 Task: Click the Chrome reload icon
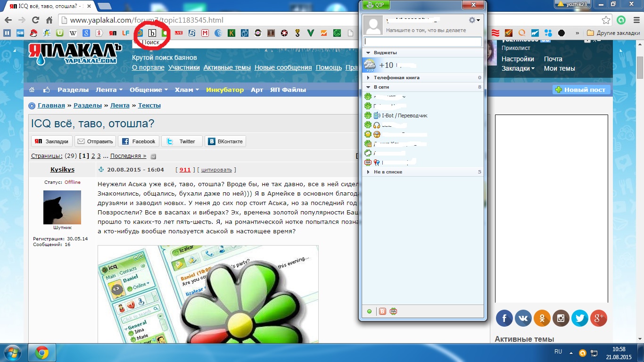[35, 20]
